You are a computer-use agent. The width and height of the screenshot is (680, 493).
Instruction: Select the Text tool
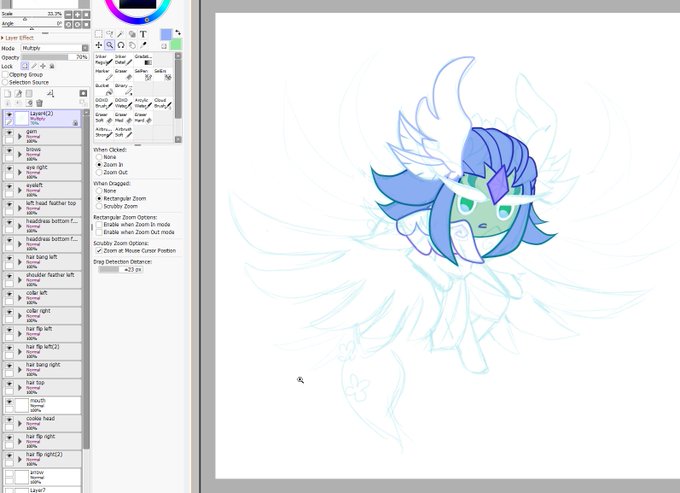click(144, 34)
